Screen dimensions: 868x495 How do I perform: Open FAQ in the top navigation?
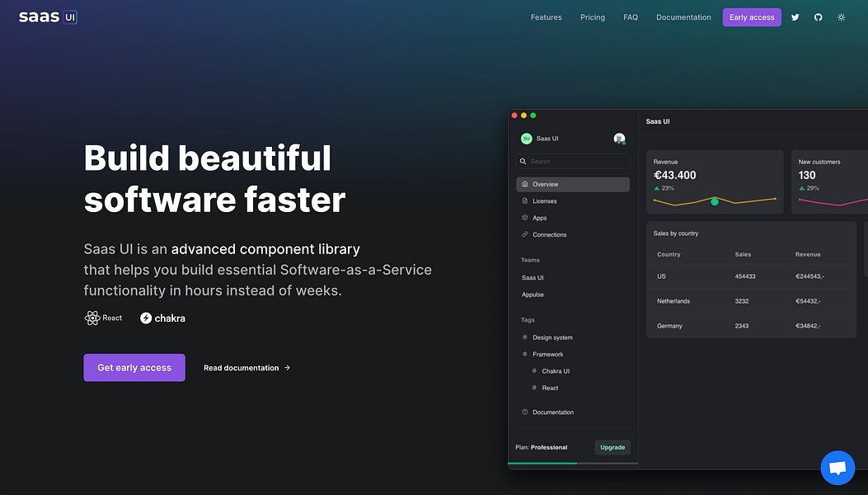[631, 17]
